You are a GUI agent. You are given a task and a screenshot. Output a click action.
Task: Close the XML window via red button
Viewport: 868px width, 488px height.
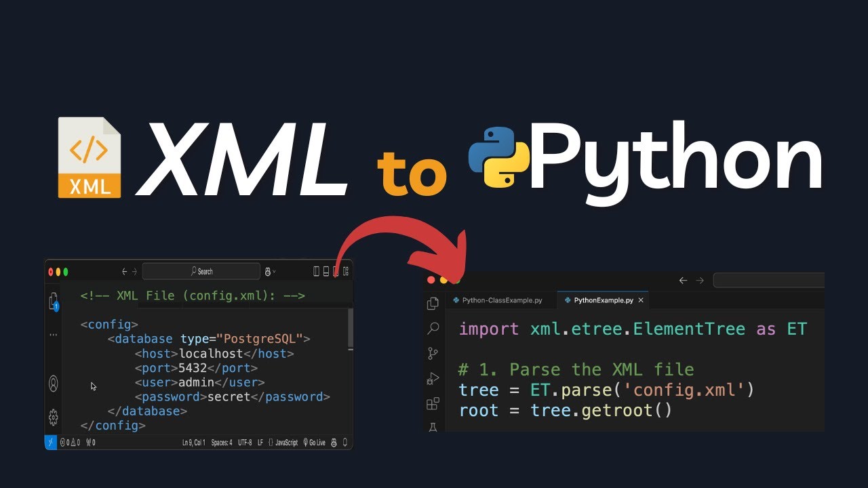tap(50, 272)
